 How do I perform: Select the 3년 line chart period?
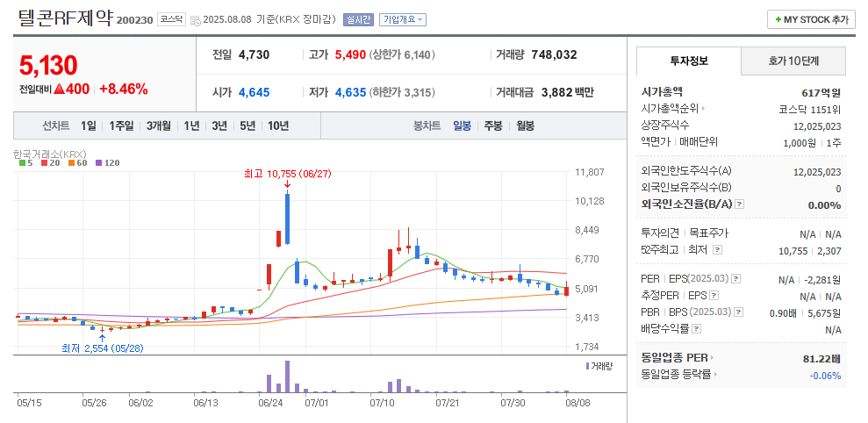click(219, 125)
